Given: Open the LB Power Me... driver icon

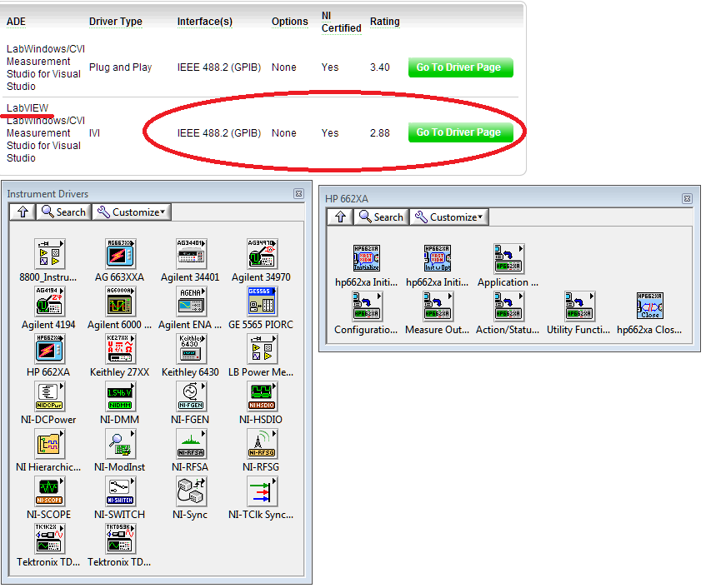Looking at the screenshot, I should (x=262, y=349).
